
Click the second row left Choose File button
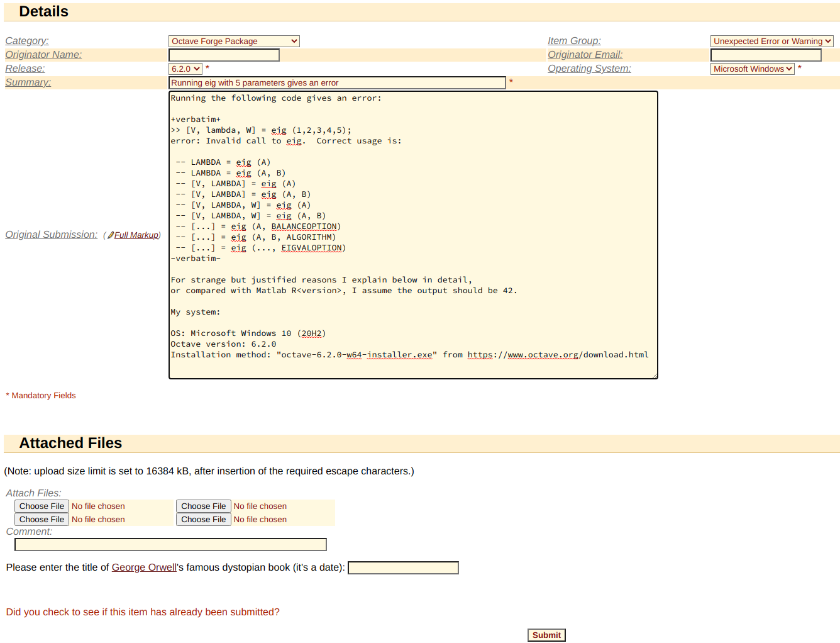point(41,520)
